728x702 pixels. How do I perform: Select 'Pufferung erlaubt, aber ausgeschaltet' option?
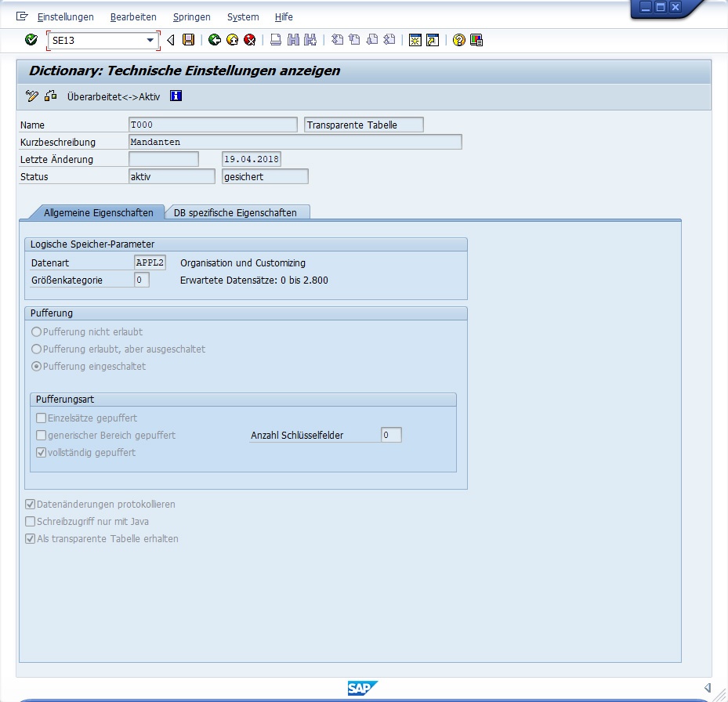36,349
